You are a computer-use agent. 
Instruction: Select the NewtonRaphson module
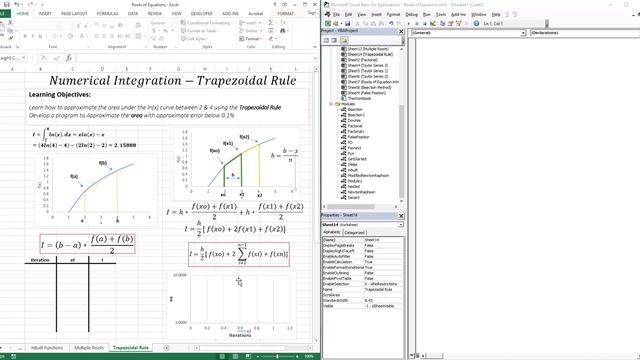pos(361,192)
